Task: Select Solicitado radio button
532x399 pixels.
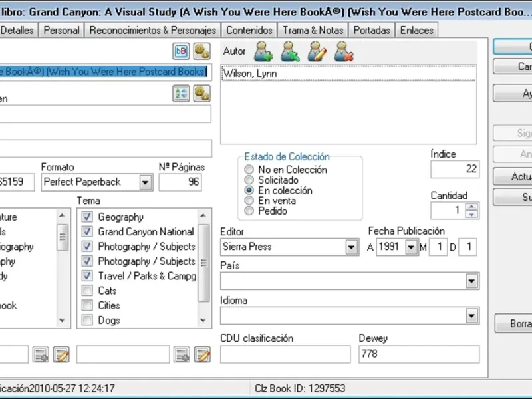Action: click(249, 180)
